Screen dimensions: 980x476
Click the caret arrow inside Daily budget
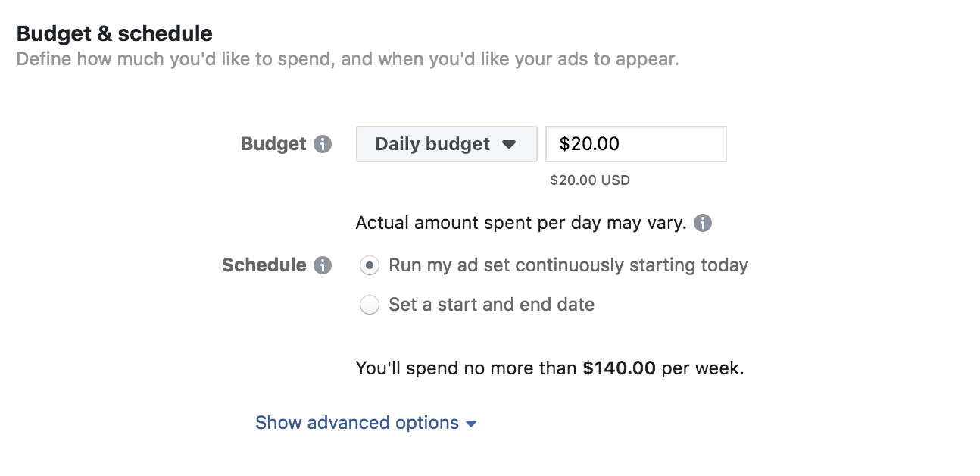coord(509,144)
